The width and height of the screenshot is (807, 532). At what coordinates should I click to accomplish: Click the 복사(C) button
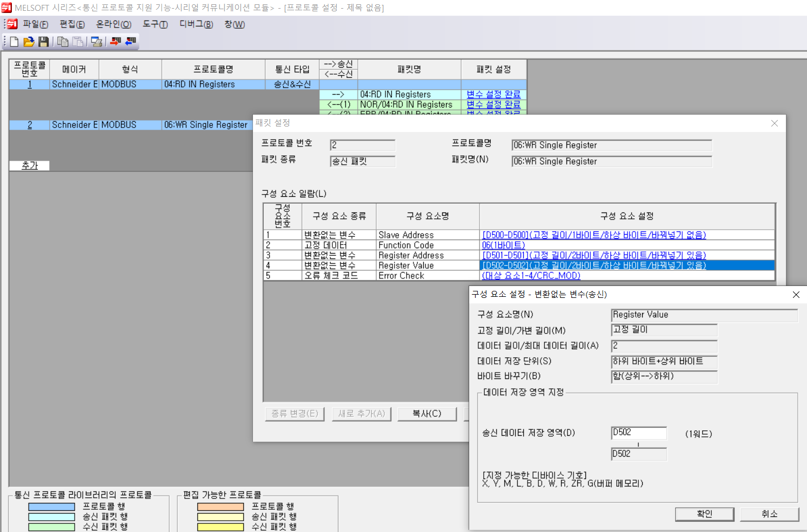(427, 414)
